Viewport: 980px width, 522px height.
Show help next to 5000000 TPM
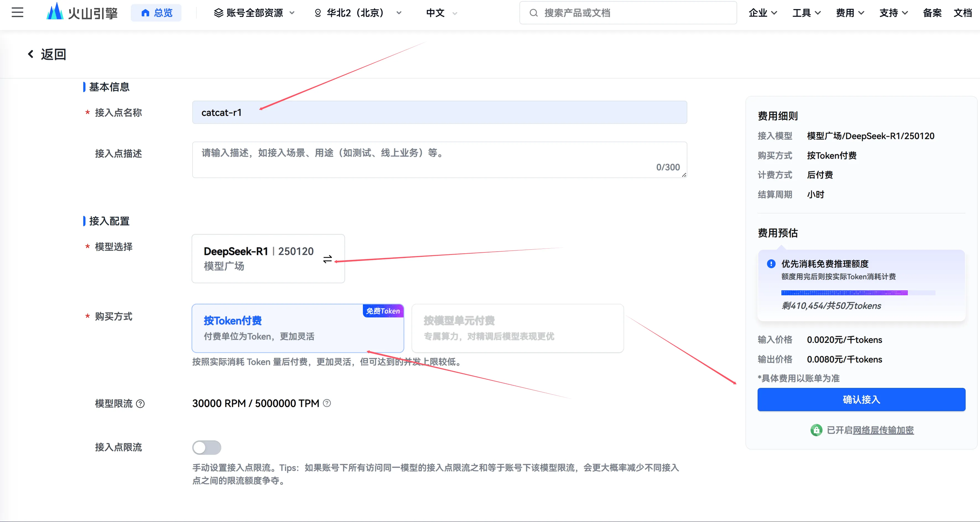coord(327,403)
